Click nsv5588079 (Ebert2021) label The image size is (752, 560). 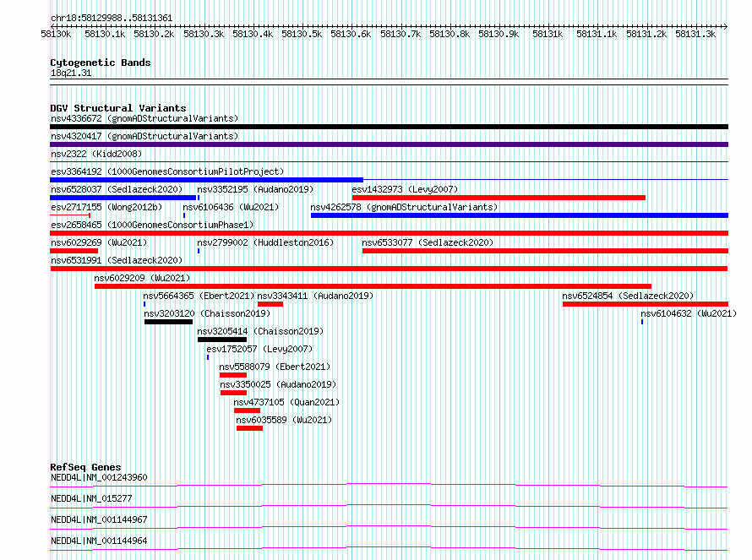[275, 367]
